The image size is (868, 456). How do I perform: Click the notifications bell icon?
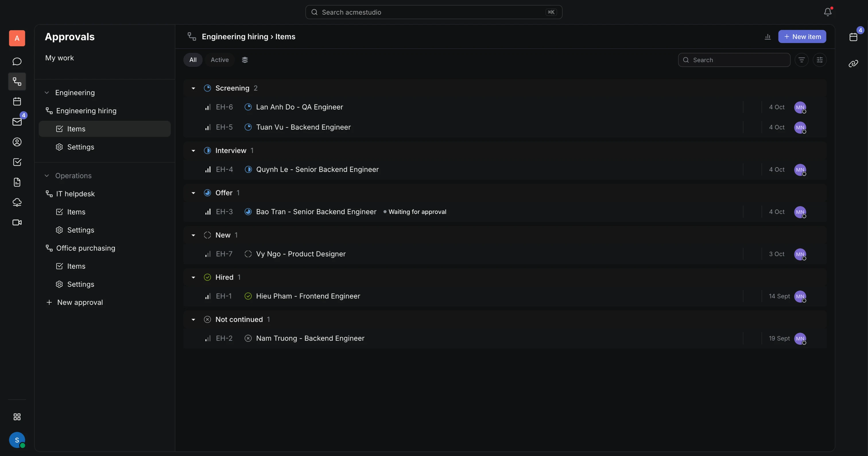tap(828, 12)
